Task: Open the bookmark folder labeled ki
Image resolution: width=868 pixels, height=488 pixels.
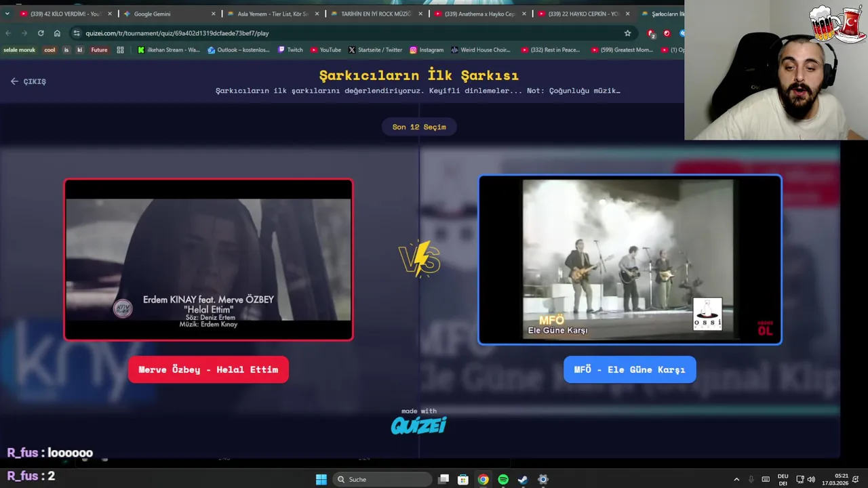Action: (79, 49)
